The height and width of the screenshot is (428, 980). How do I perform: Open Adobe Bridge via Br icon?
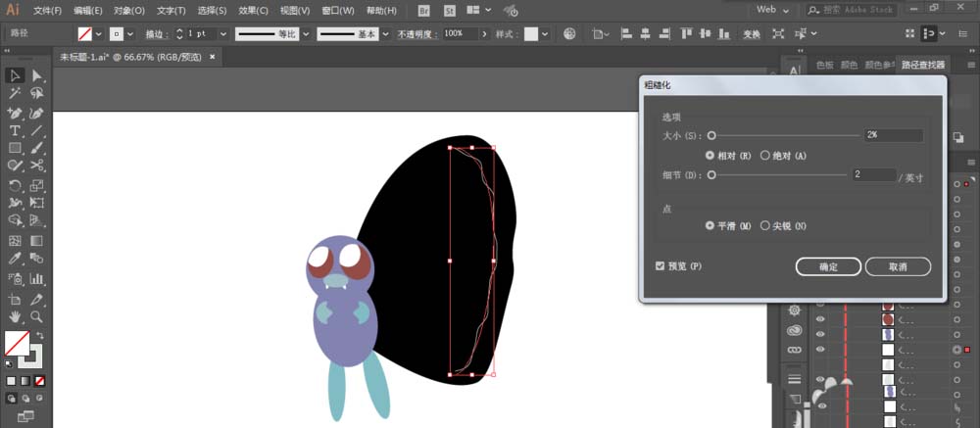point(424,11)
